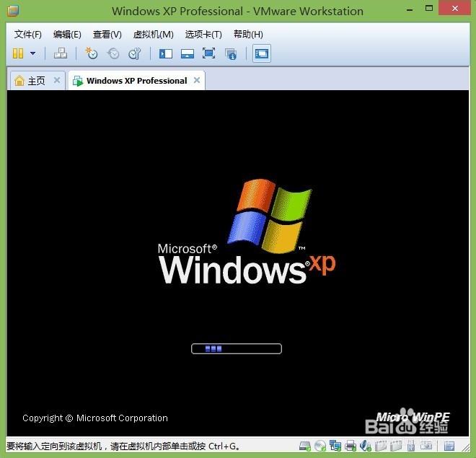Minimize the VMware Workstation window

(410, 10)
